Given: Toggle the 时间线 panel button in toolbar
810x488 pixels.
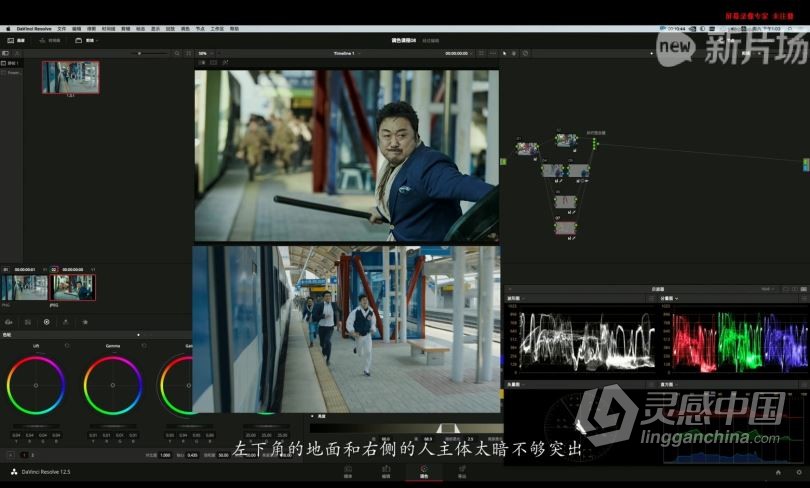Looking at the screenshot, I should coord(50,40).
